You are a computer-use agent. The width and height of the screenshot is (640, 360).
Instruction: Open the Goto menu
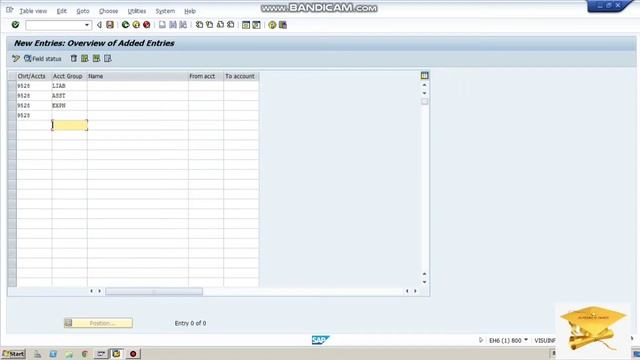(83, 11)
